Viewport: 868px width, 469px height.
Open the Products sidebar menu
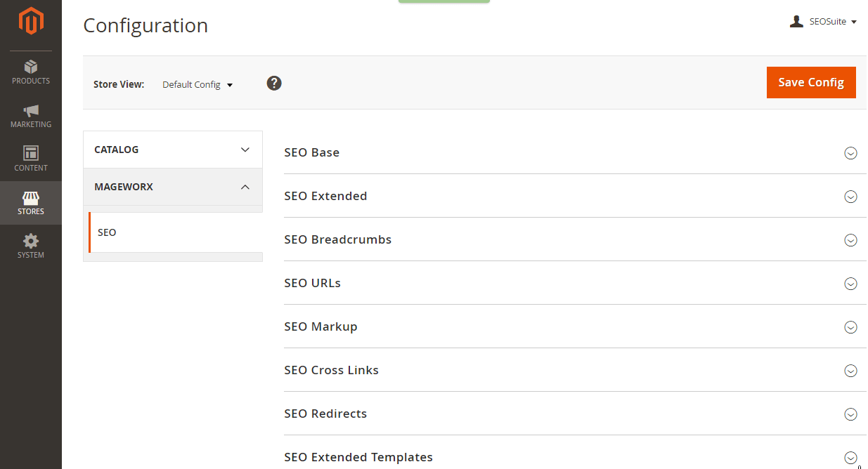pos(31,72)
